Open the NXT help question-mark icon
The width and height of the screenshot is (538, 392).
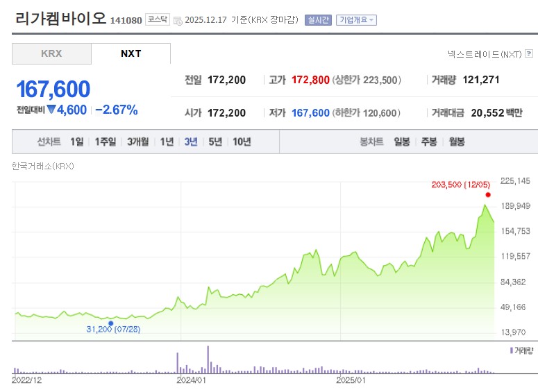(x=529, y=53)
